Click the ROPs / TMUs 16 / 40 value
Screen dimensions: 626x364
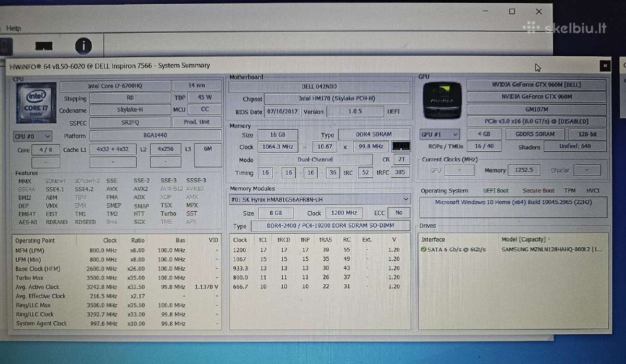pyautogui.click(x=483, y=147)
